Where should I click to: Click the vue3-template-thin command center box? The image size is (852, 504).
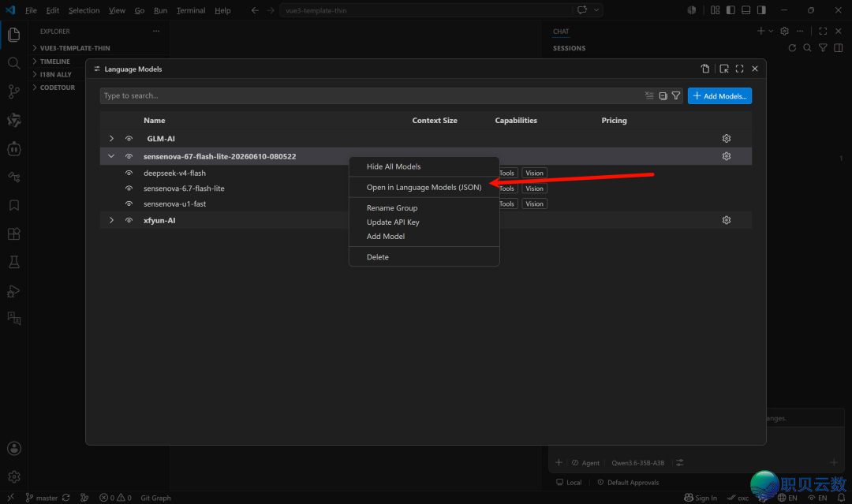(x=426, y=10)
